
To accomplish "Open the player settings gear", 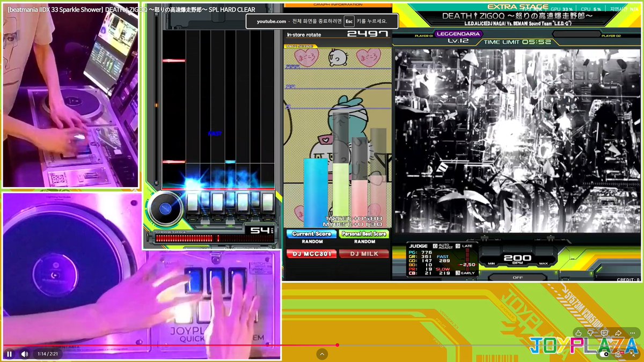I will [619, 354].
